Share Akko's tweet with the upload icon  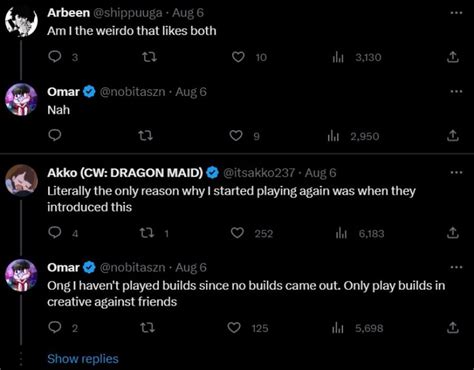coord(452,233)
